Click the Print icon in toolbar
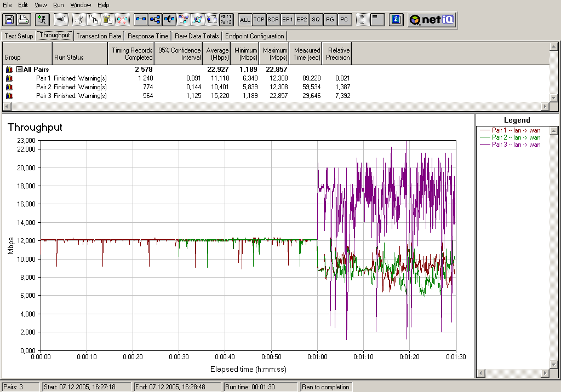The image size is (561, 392). (x=24, y=20)
